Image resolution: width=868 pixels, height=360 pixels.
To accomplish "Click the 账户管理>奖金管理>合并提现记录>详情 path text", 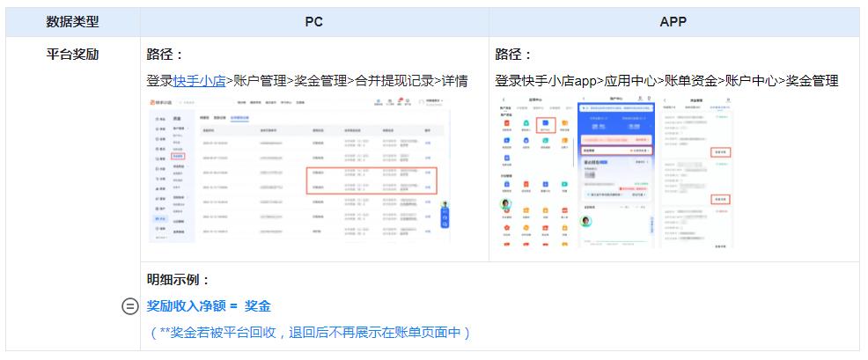I will tap(351, 81).
